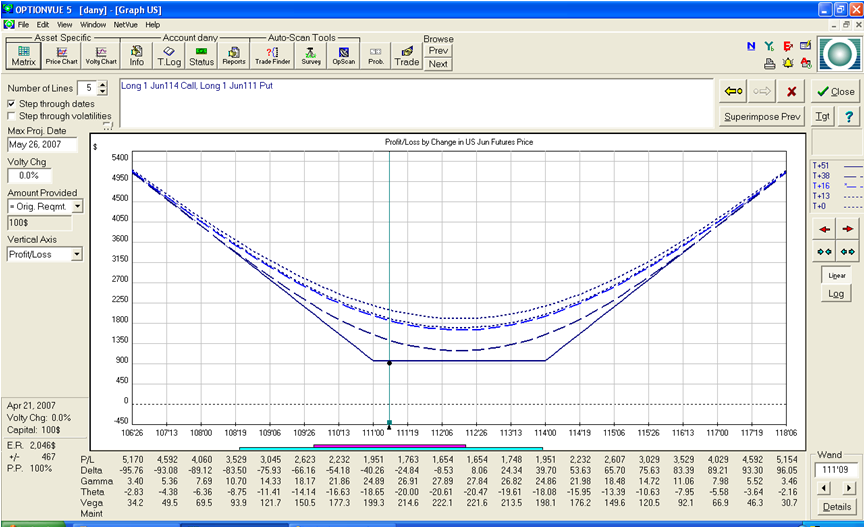Click the Wand Details button

pyautogui.click(x=836, y=507)
